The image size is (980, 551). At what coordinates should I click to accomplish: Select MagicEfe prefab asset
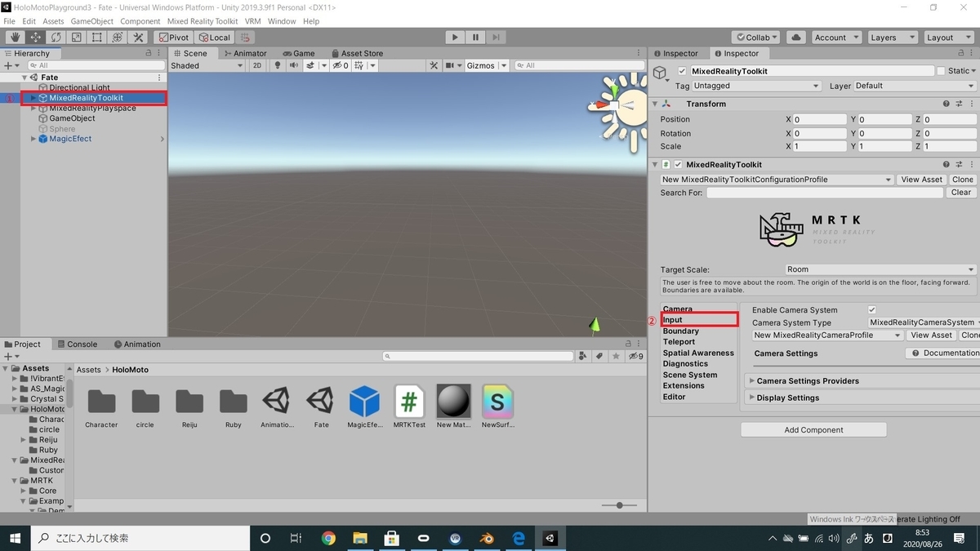[364, 407]
